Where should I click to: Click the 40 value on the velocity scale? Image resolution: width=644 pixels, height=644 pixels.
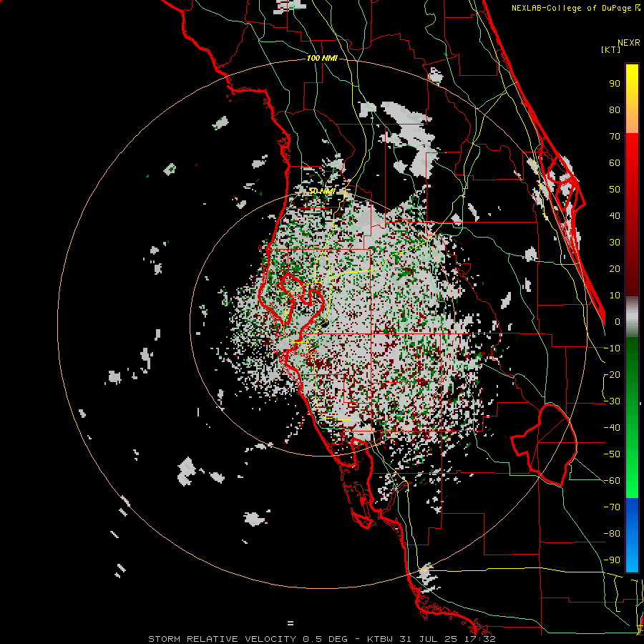pyautogui.click(x=615, y=216)
